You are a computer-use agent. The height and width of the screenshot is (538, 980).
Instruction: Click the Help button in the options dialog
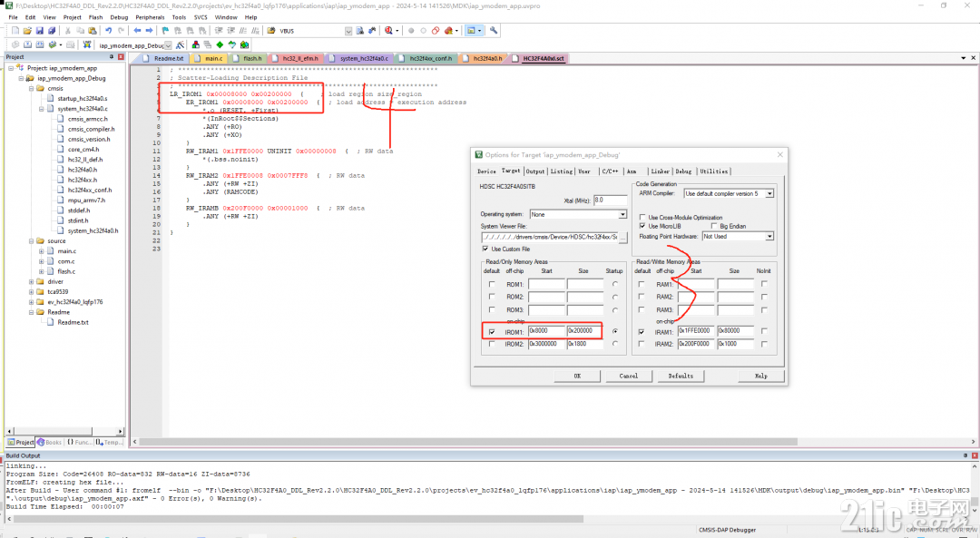[760, 377]
